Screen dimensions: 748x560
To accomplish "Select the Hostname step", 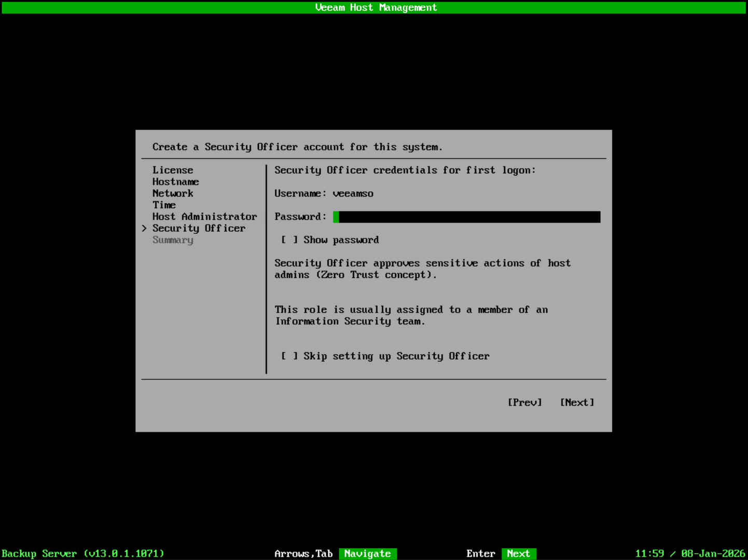I will point(176,182).
